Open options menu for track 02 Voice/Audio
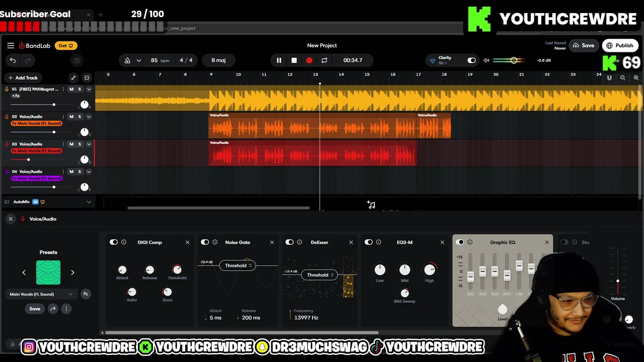The image size is (644, 362). [63, 117]
